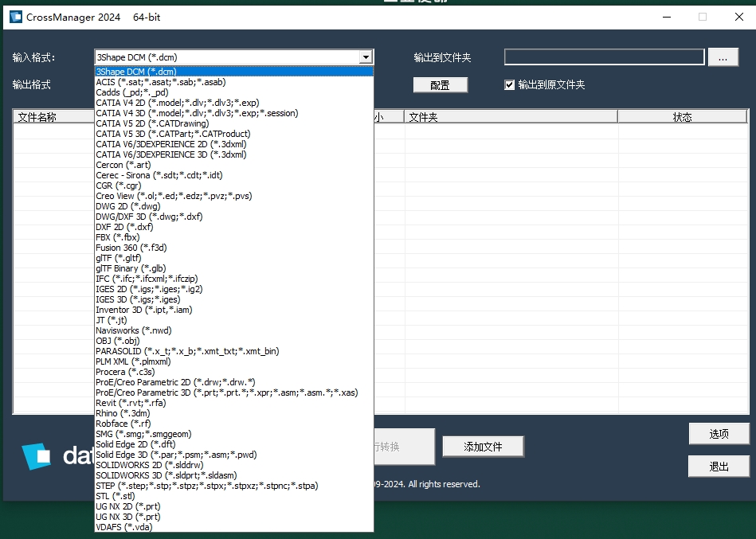Uncheck the 输出到原文件夹 checkbox
The width and height of the screenshot is (756, 539).
[x=507, y=84]
